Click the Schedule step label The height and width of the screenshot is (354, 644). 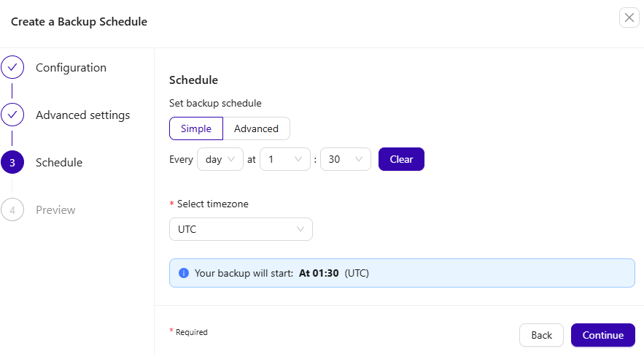tap(58, 163)
